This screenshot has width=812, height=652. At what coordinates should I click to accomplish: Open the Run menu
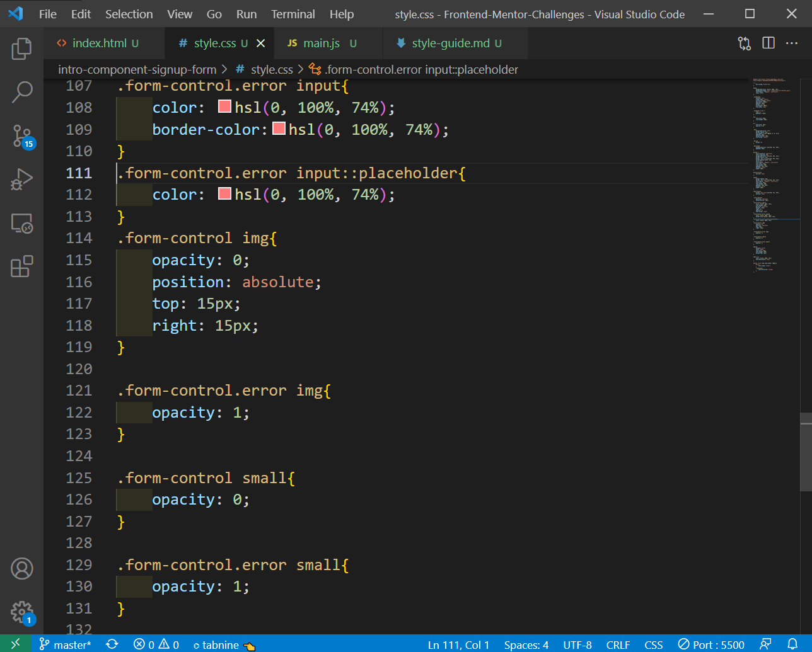tap(246, 14)
